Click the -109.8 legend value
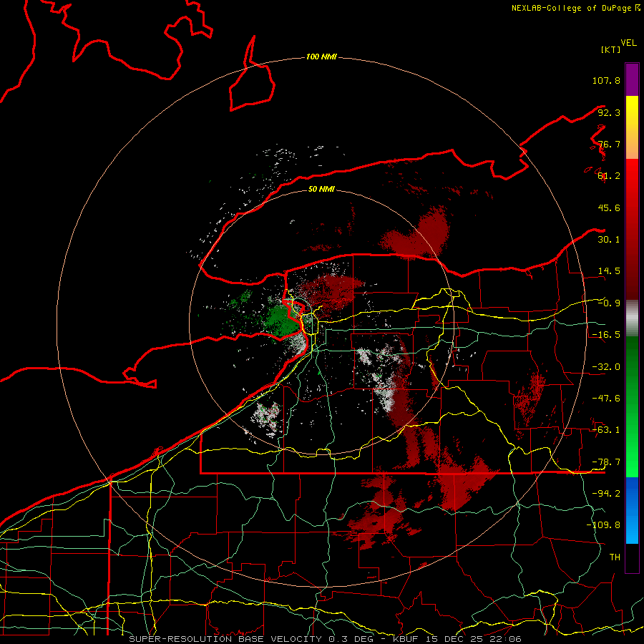Viewport: 644px width, 644px height. 603,525
